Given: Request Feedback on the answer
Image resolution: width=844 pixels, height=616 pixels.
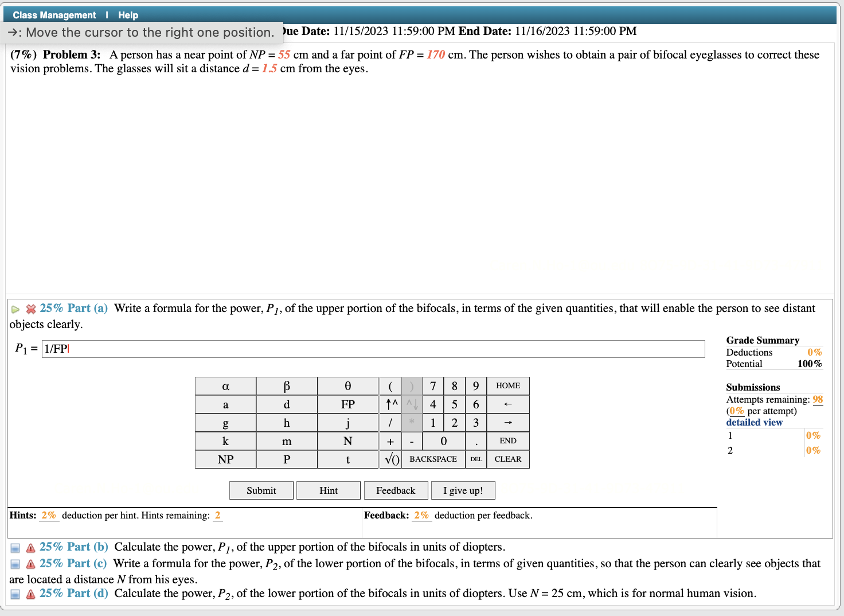Looking at the screenshot, I should click(396, 490).
